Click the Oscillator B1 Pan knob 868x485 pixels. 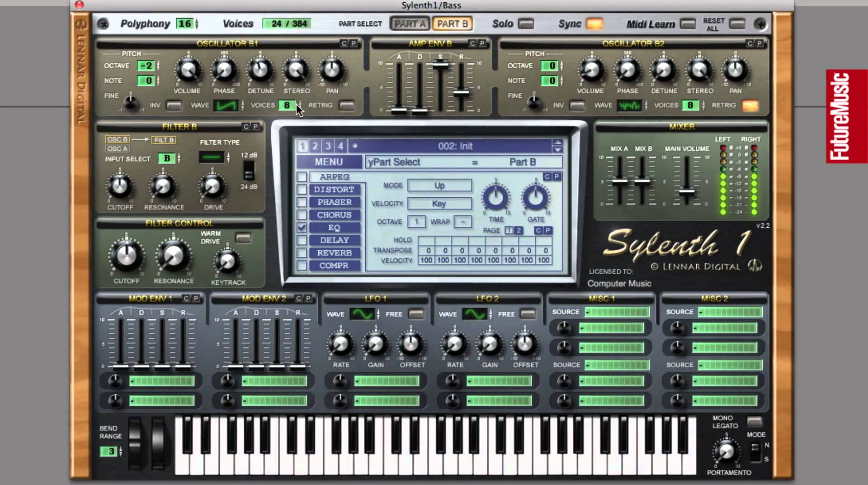point(332,70)
